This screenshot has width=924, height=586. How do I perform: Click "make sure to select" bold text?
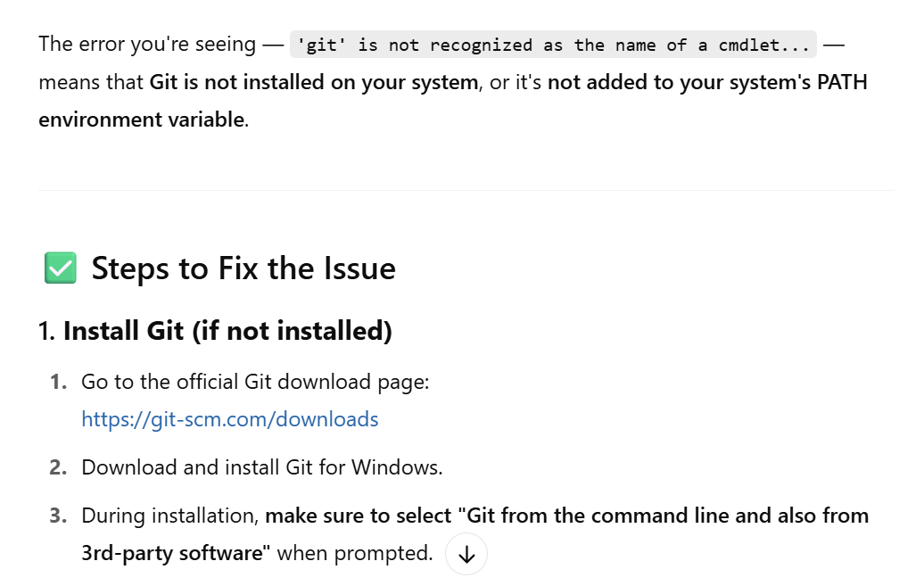(x=359, y=515)
